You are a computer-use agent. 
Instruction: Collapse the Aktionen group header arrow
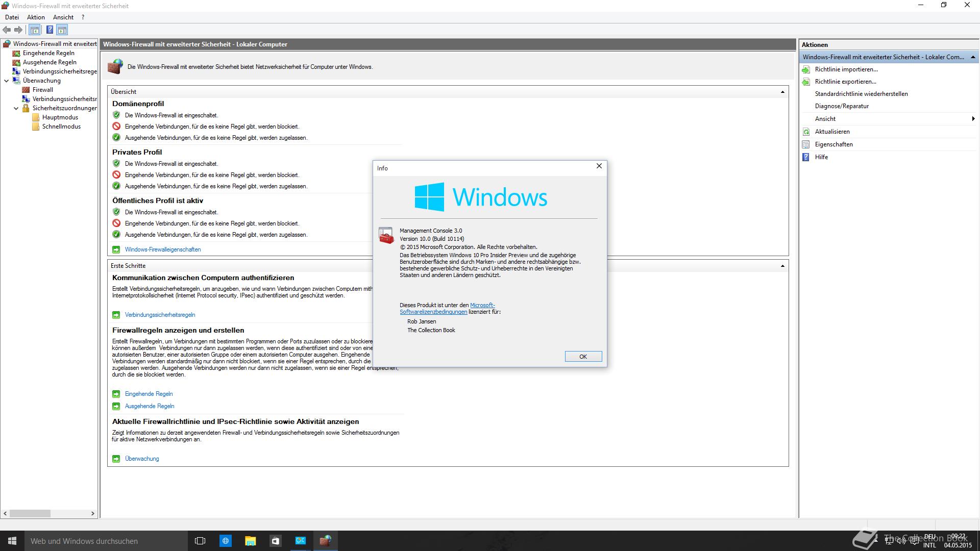point(973,57)
